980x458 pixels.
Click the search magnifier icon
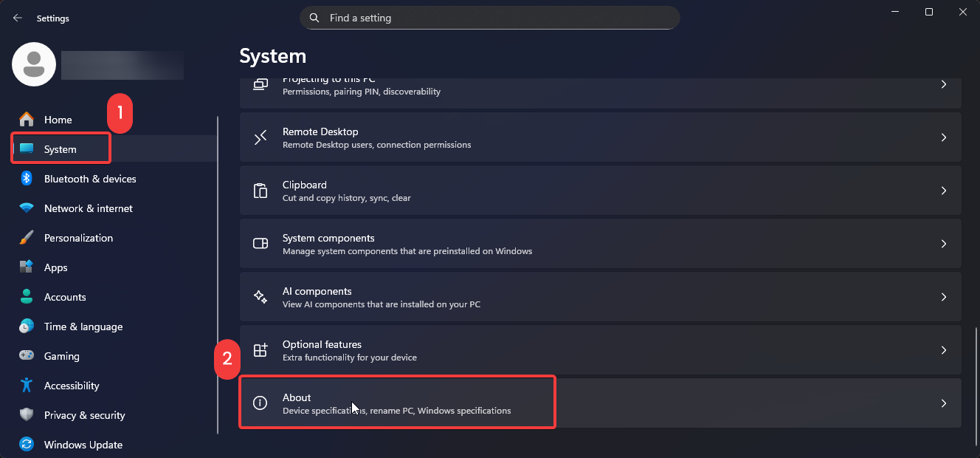click(314, 18)
